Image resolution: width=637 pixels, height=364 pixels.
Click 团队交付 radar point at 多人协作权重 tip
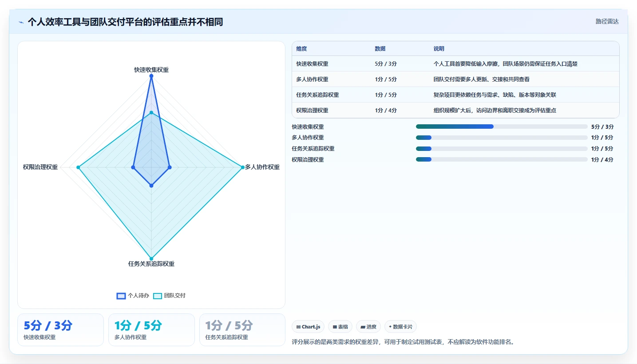pos(243,167)
